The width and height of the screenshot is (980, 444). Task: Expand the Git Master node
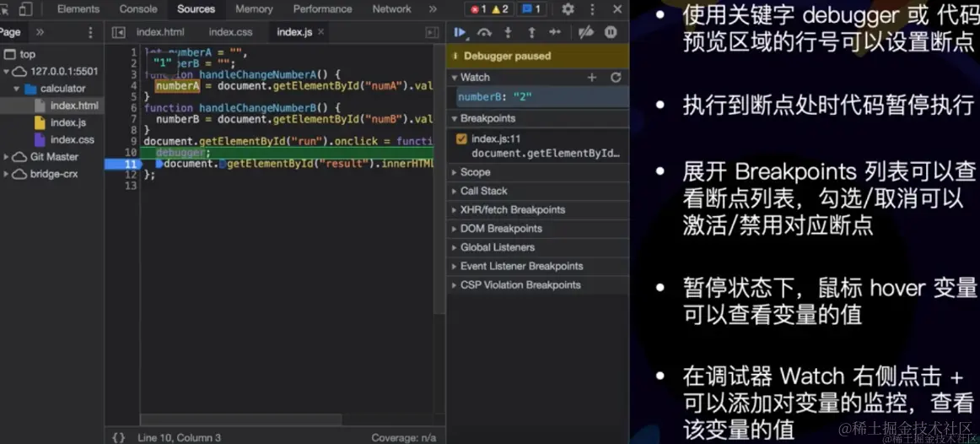[x=6, y=157]
